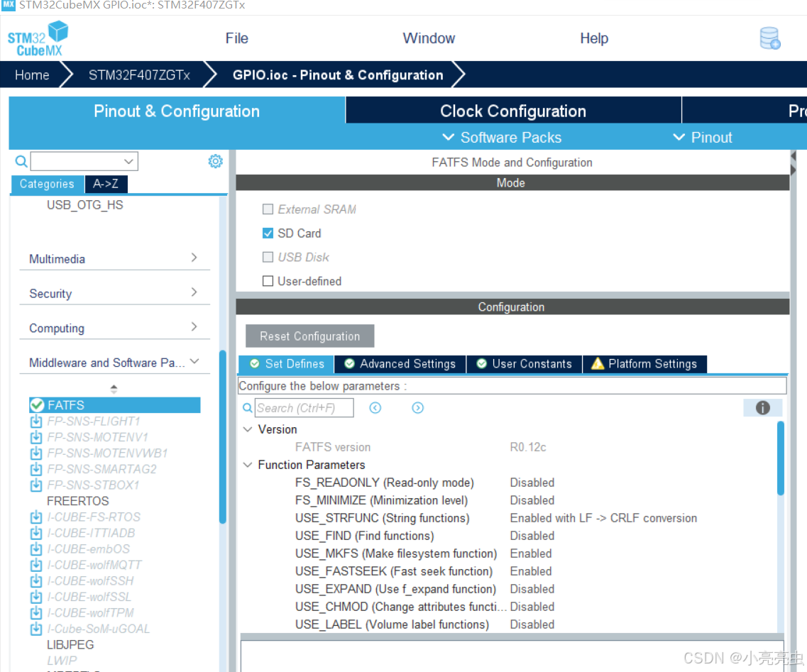Click the Reset Configuration button
The height and width of the screenshot is (672, 807).
point(310,336)
